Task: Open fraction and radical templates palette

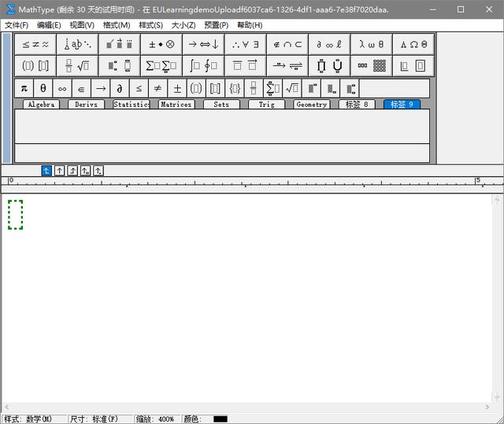Action: tap(77, 66)
